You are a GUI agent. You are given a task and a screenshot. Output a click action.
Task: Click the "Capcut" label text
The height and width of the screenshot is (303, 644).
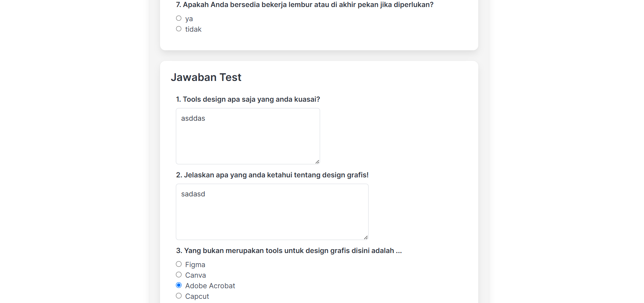click(x=197, y=297)
